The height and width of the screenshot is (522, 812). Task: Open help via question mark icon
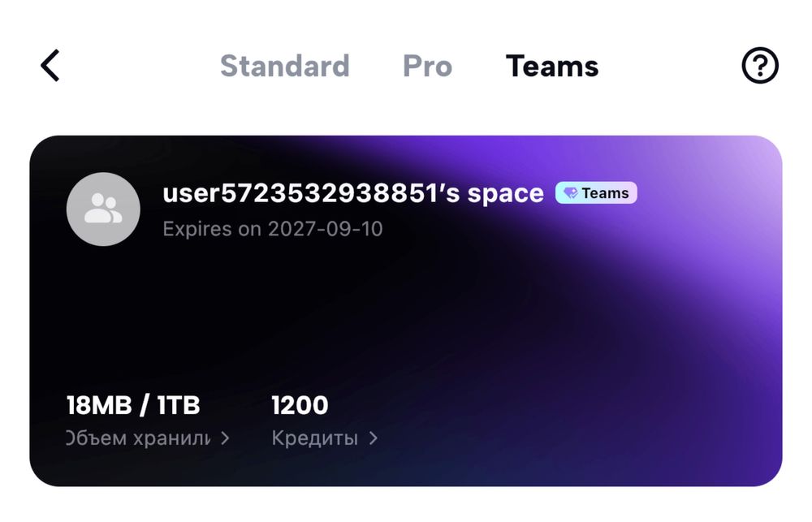tap(760, 66)
